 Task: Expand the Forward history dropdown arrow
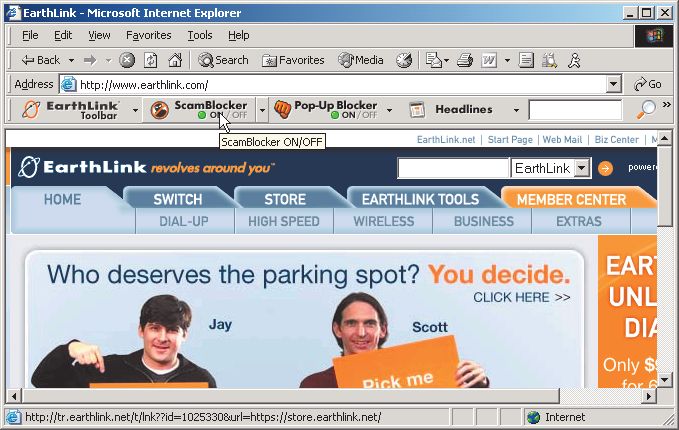[108, 60]
